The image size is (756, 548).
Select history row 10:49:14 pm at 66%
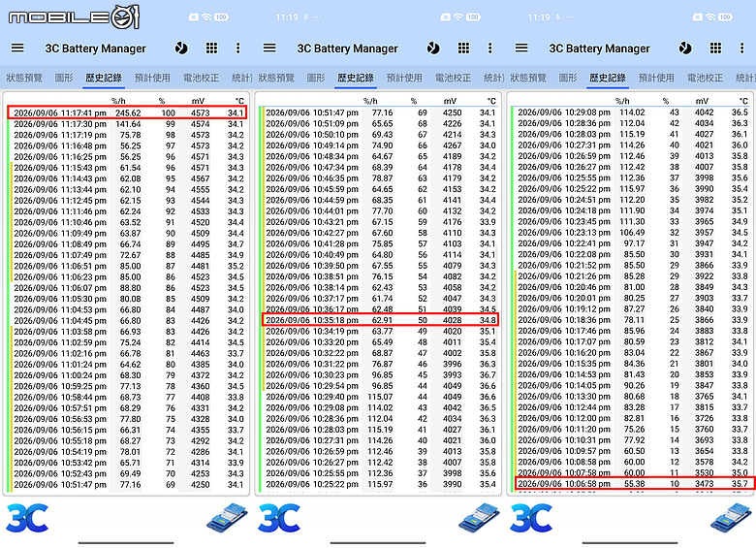(380, 145)
